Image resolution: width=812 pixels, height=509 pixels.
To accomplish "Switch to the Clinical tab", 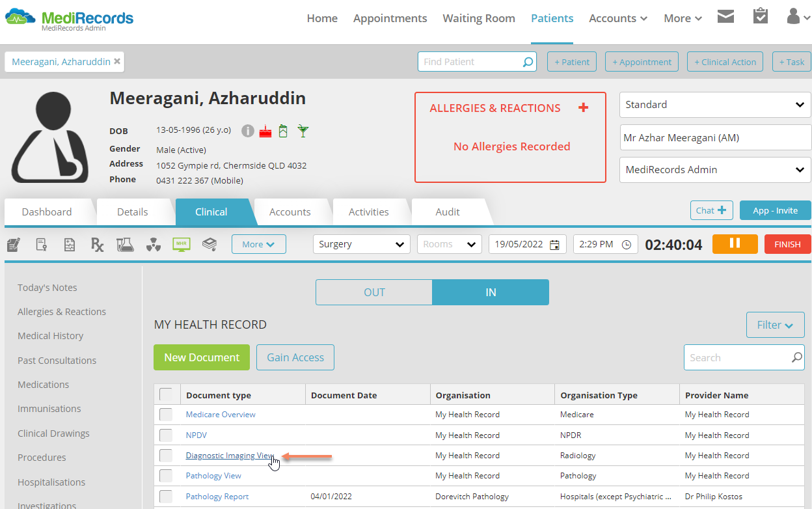I will 211,212.
